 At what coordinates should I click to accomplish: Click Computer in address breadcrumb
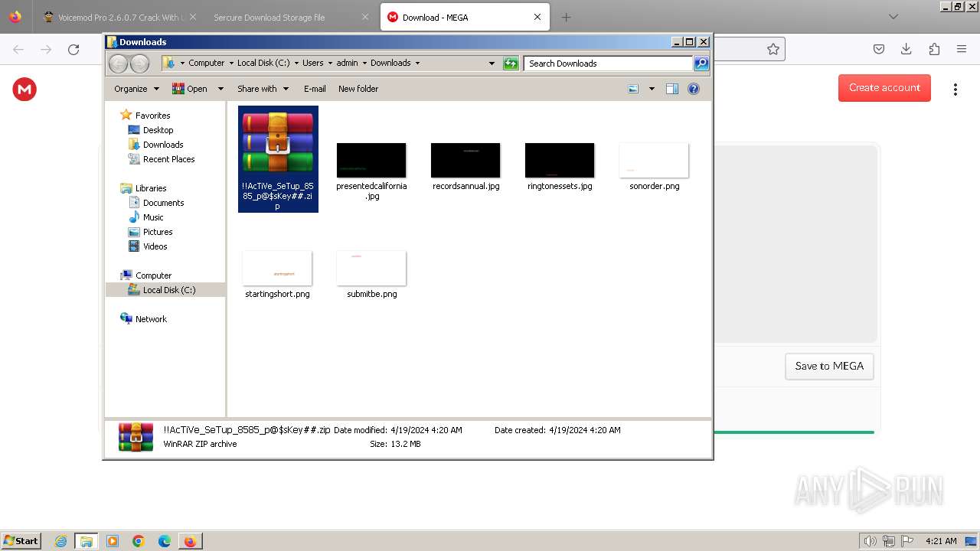[207, 63]
